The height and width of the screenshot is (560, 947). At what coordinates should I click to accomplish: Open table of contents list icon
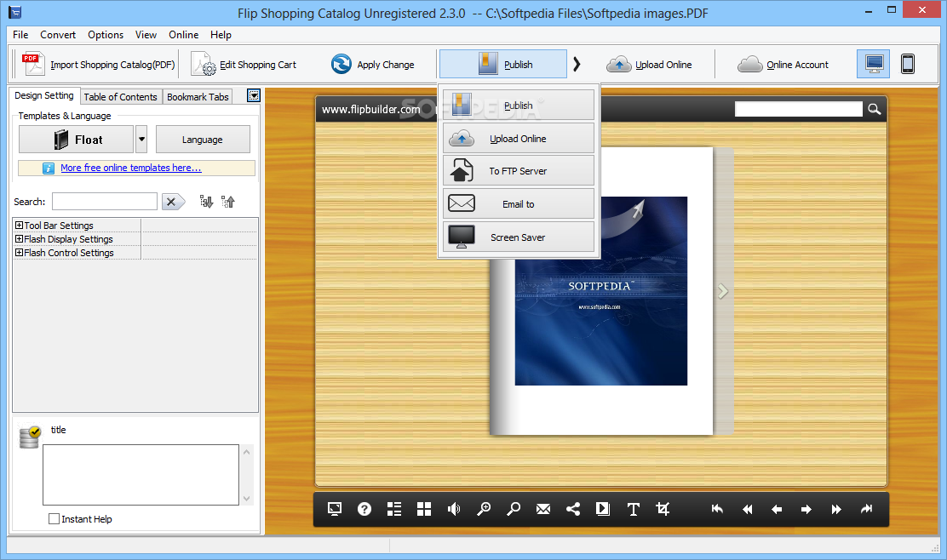(x=393, y=509)
